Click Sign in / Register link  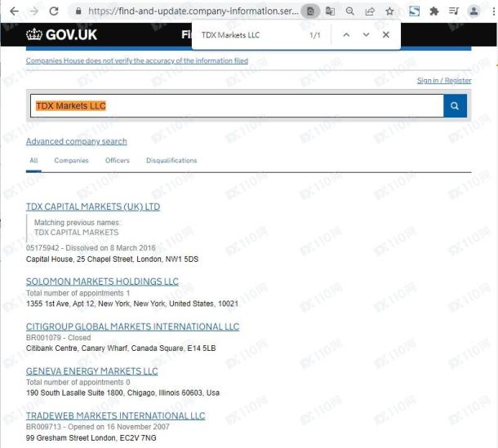444,81
